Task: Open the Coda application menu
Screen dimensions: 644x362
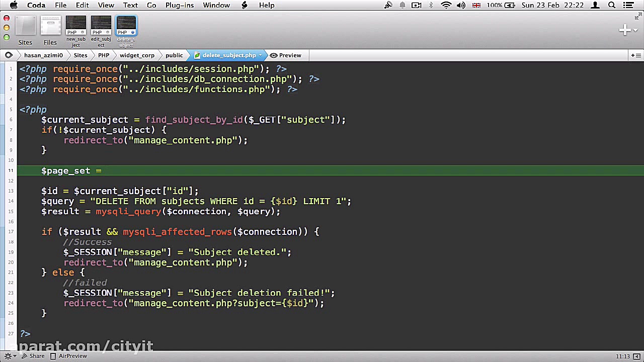Action: tap(36, 5)
